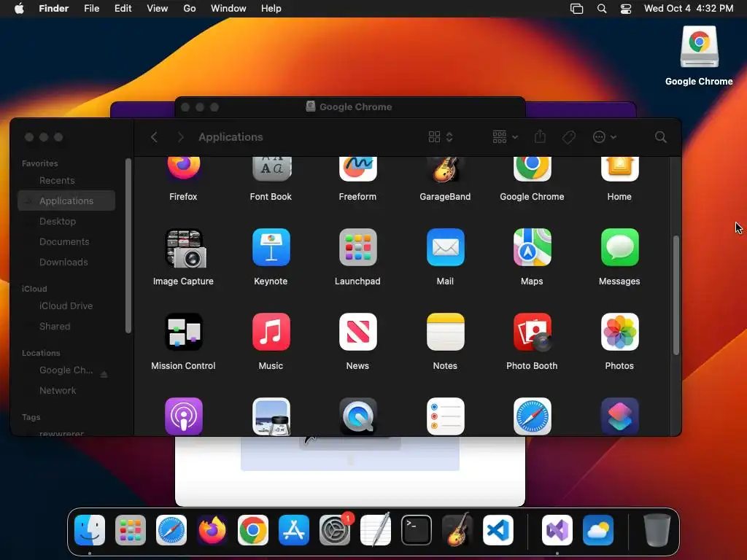Image resolution: width=747 pixels, height=560 pixels.
Task: Open Spotlight search in the menu bar
Action: pyautogui.click(x=602, y=9)
